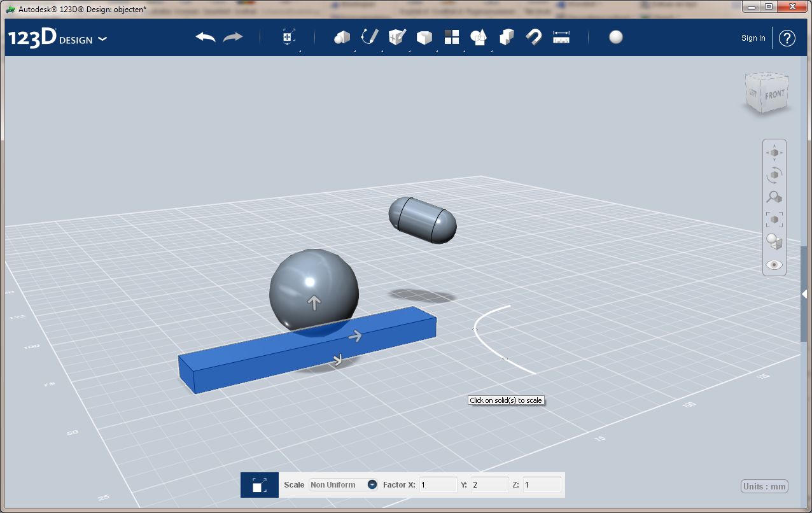Image resolution: width=812 pixels, height=513 pixels.
Task: Click the Sign In link
Action: [753, 38]
